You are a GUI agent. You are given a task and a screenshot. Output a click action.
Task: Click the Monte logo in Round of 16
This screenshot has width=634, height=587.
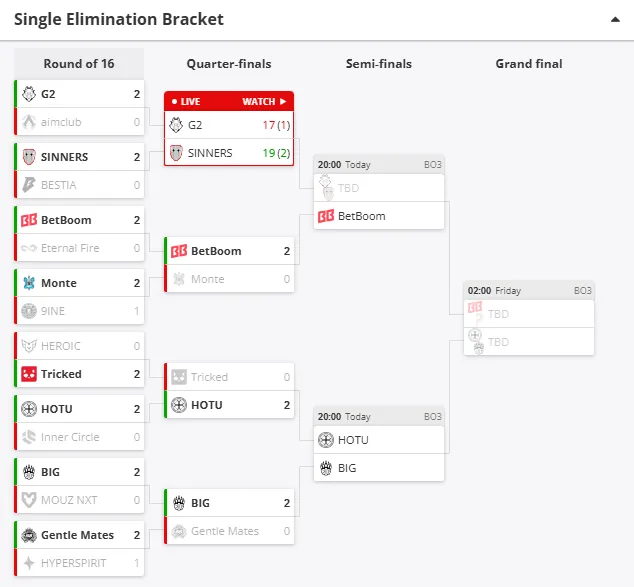[29, 283]
